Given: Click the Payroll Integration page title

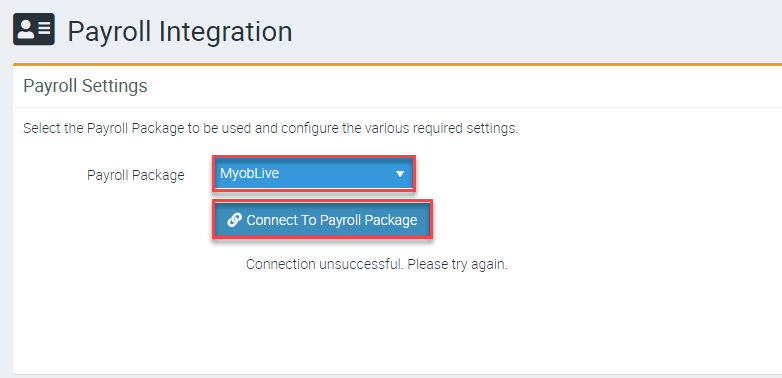Looking at the screenshot, I should 180,31.
